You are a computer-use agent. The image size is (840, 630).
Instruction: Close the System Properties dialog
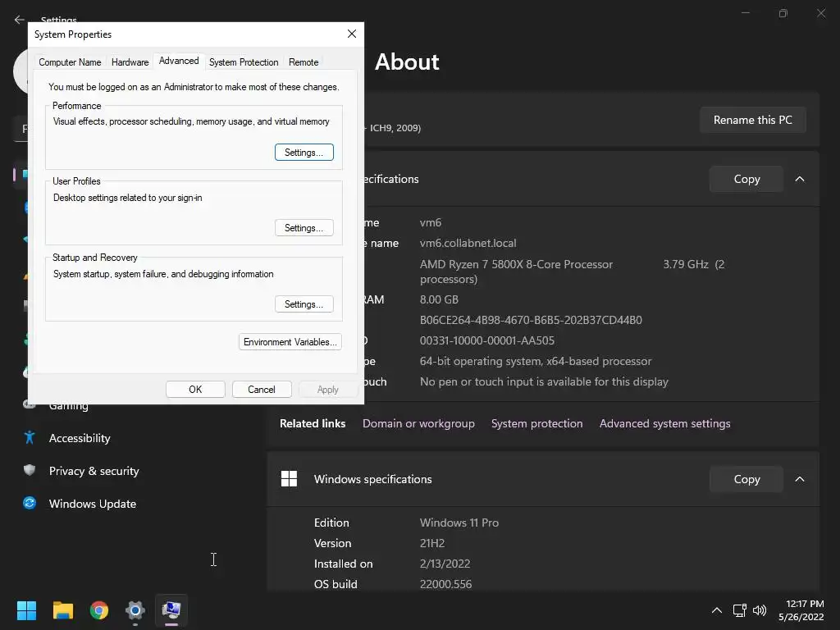[352, 34]
